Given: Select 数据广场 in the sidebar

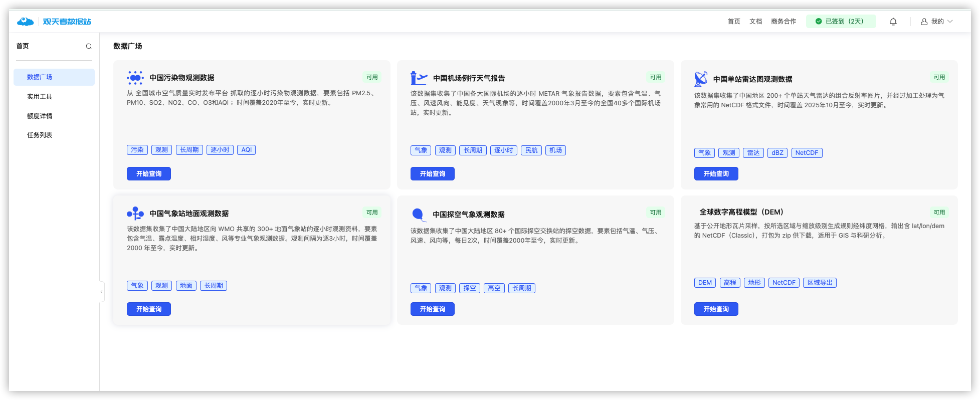Looking at the screenshot, I should click(x=54, y=77).
